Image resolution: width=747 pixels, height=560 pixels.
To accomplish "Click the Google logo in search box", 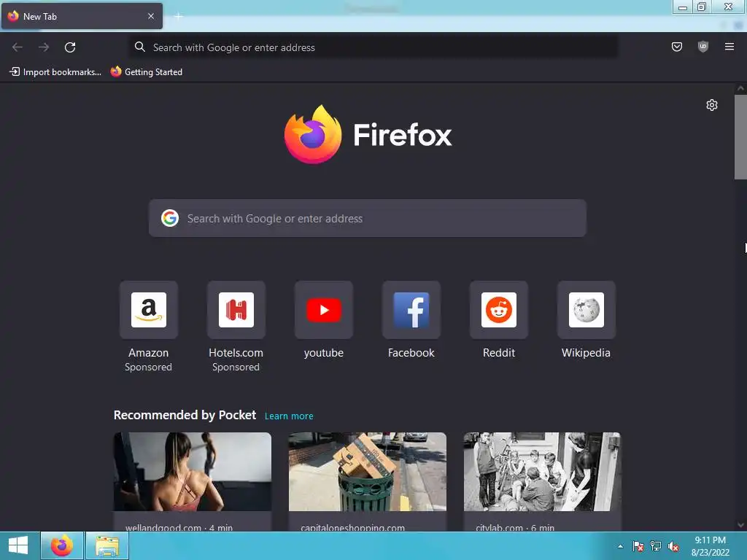I will point(170,218).
